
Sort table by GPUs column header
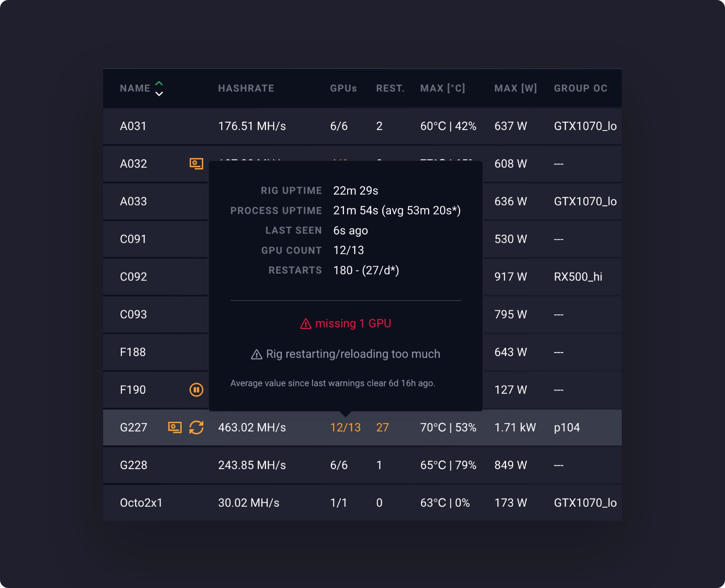tap(343, 88)
